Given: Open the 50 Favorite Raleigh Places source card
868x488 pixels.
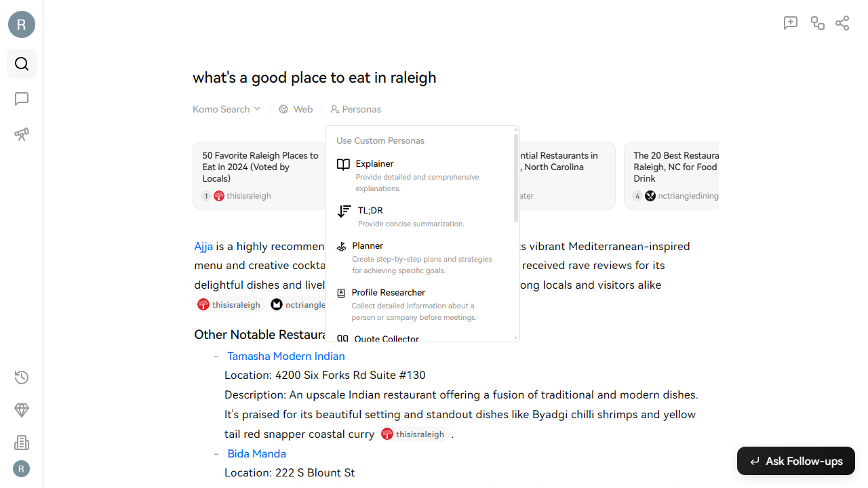Looking at the screenshot, I should click(259, 176).
